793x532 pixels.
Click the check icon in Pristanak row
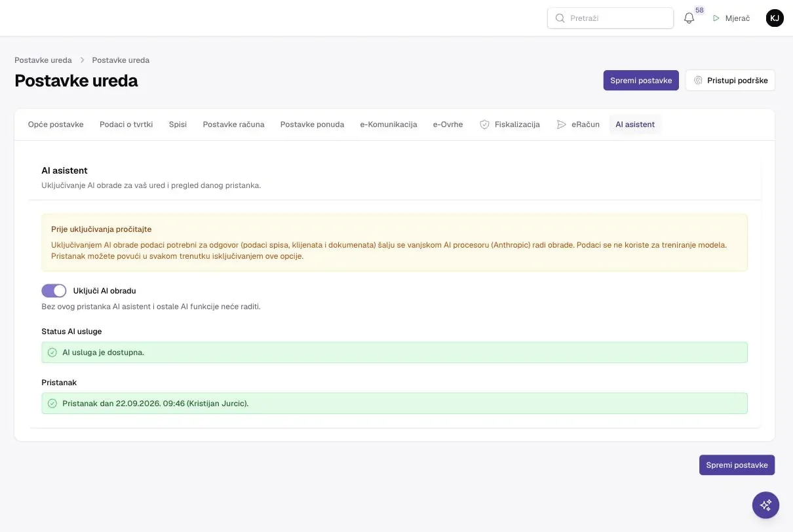(52, 404)
